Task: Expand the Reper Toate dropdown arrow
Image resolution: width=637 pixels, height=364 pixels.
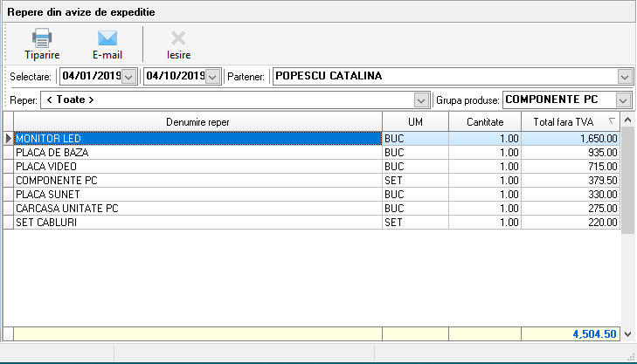Action: (x=421, y=100)
